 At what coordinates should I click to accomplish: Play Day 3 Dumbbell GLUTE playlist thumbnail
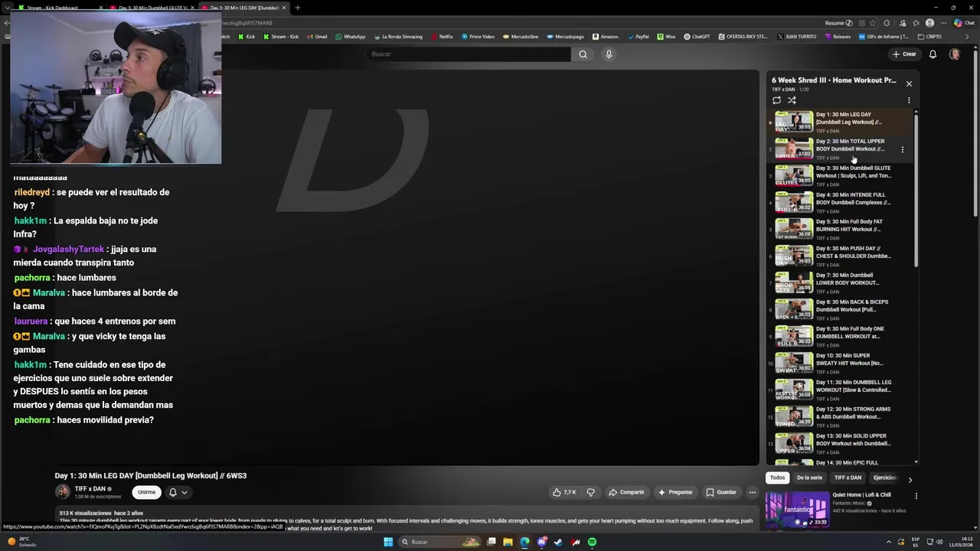tap(794, 176)
